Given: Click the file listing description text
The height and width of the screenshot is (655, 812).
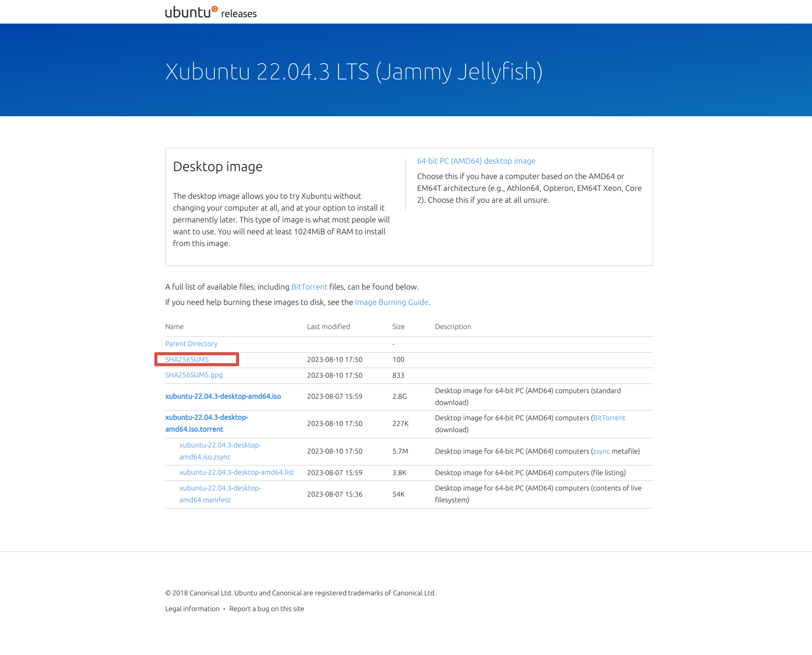Looking at the screenshot, I should pyautogui.click(x=530, y=473).
